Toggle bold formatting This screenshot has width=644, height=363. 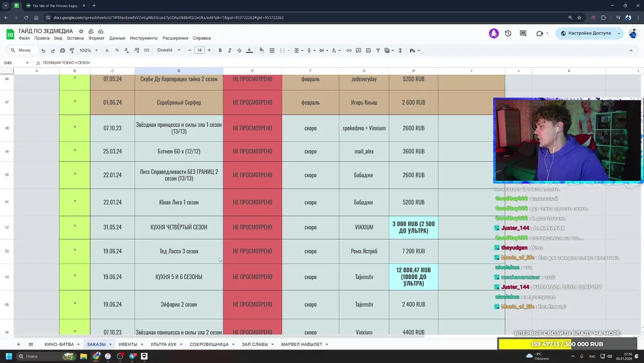pyautogui.click(x=220, y=50)
